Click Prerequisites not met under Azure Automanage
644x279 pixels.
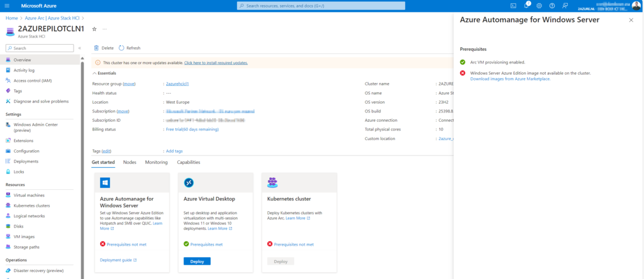126,244
